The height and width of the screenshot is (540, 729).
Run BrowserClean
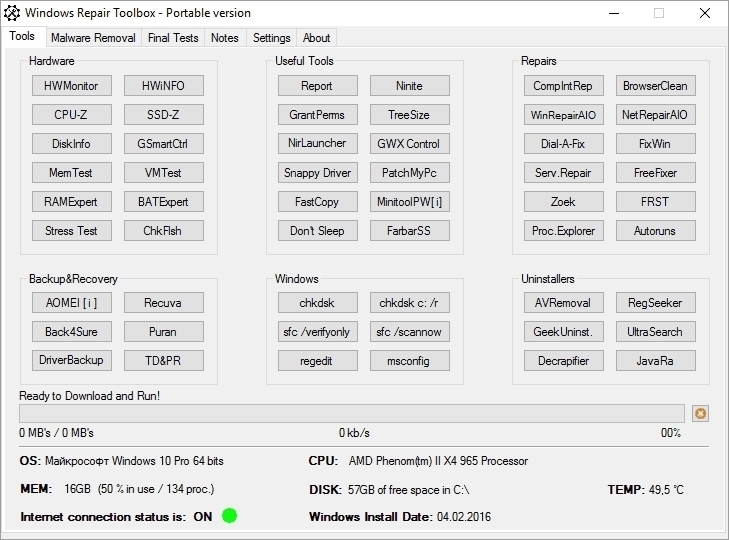[656, 86]
